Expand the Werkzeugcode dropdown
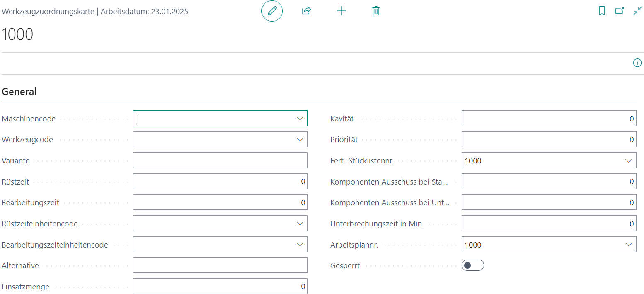The width and height of the screenshot is (644, 294). pyautogui.click(x=300, y=140)
